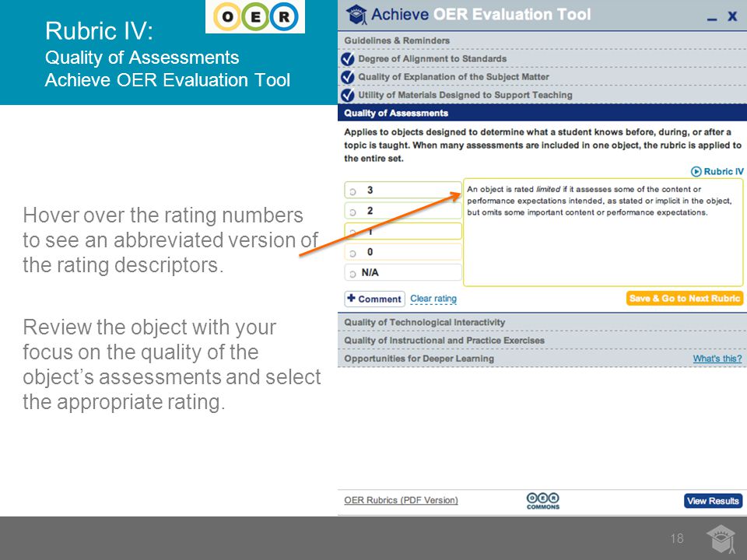Open the Rubric IV link
This screenshot has height=560, width=747.
click(x=723, y=171)
